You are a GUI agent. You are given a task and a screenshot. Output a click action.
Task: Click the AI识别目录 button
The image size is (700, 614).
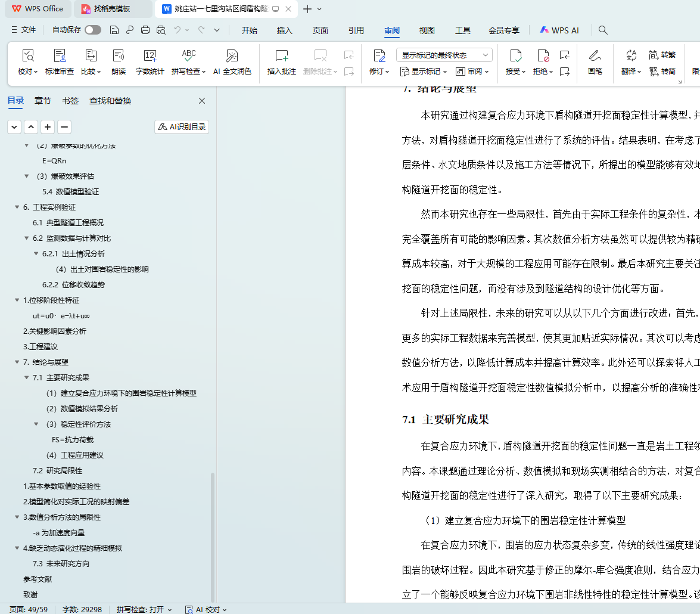pyautogui.click(x=182, y=127)
